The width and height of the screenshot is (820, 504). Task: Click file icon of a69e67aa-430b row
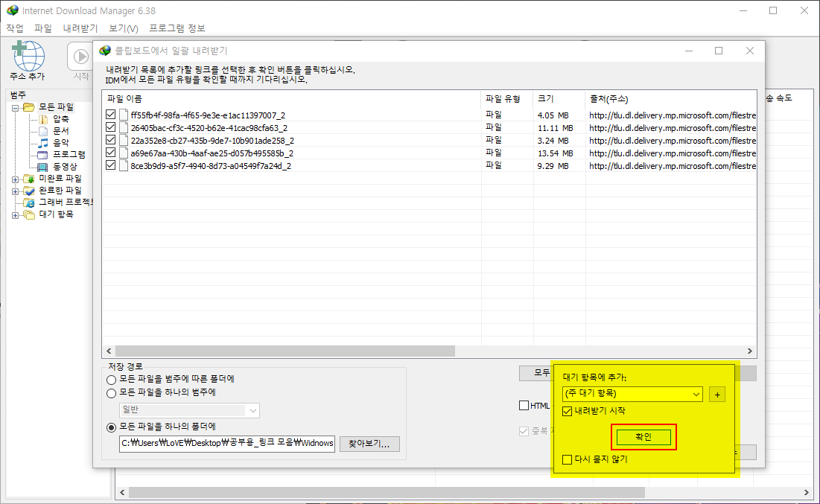(124, 153)
